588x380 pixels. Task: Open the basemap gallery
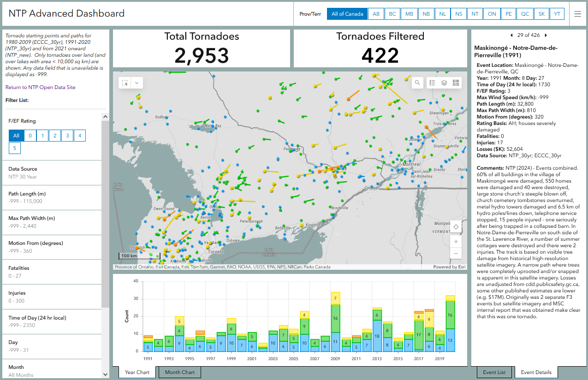click(456, 83)
